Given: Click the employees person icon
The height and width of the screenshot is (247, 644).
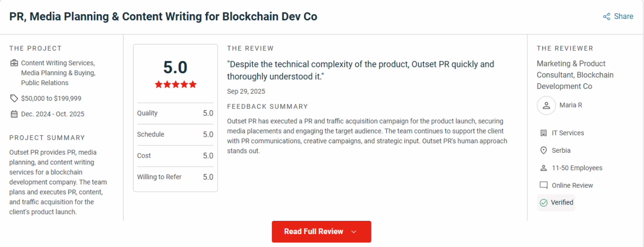Looking at the screenshot, I should [x=544, y=168].
